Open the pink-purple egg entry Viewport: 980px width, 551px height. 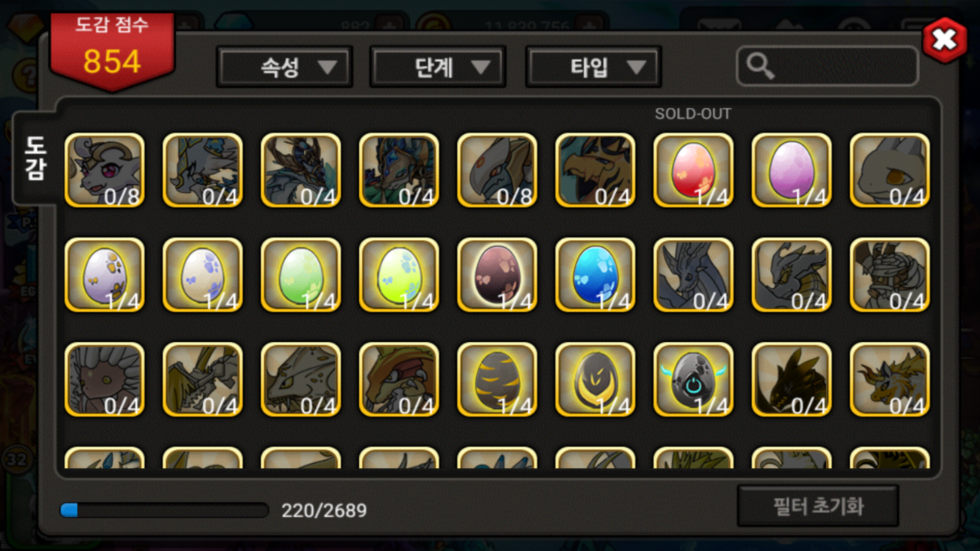(x=792, y=170)
